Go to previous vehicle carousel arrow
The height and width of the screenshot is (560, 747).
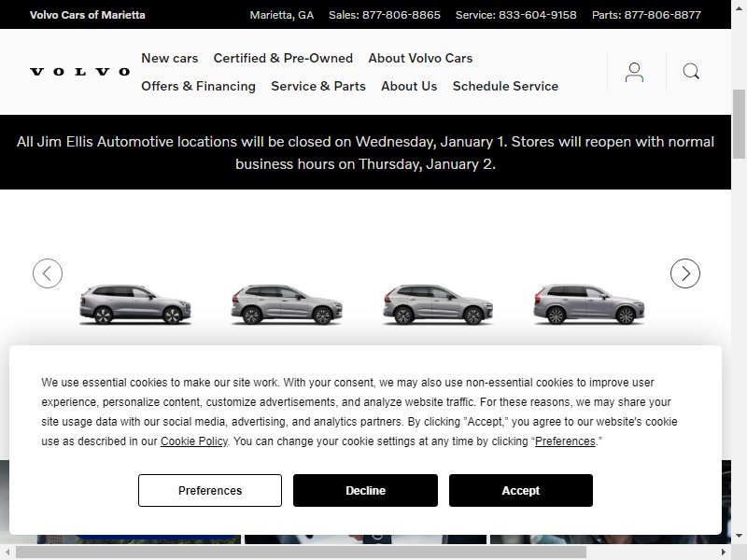point(48,273)
